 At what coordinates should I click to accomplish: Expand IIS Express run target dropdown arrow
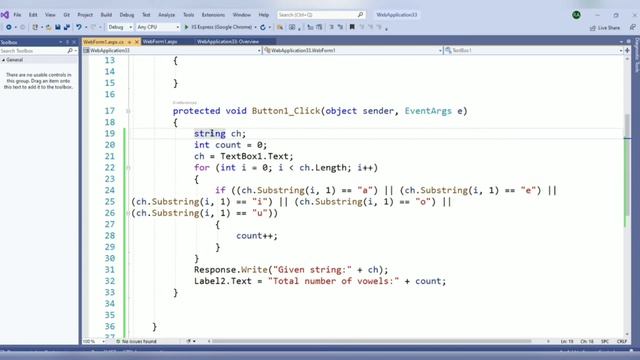(256, 27)
